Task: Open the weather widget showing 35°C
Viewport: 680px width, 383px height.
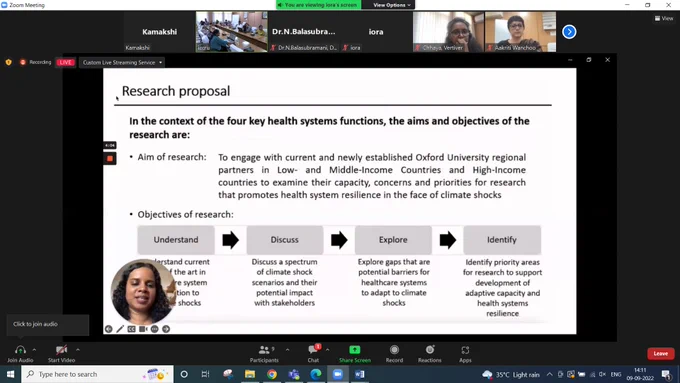Action: (511, 374)
